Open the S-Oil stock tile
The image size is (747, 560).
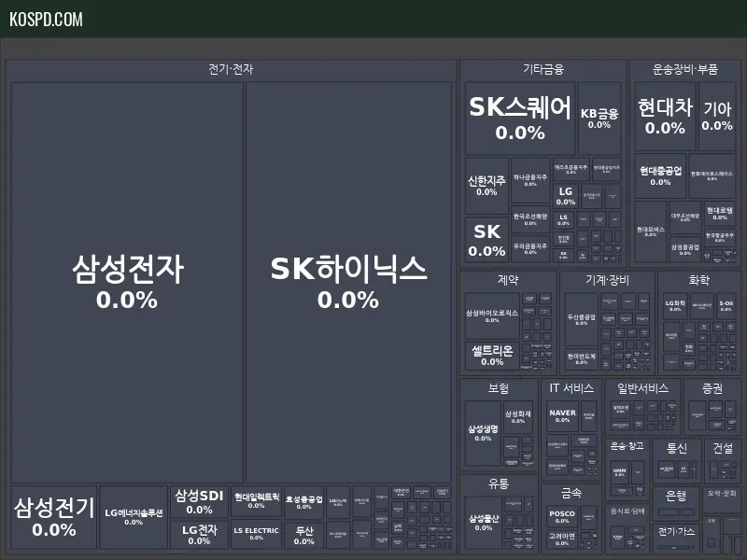[x=726, y=306]
